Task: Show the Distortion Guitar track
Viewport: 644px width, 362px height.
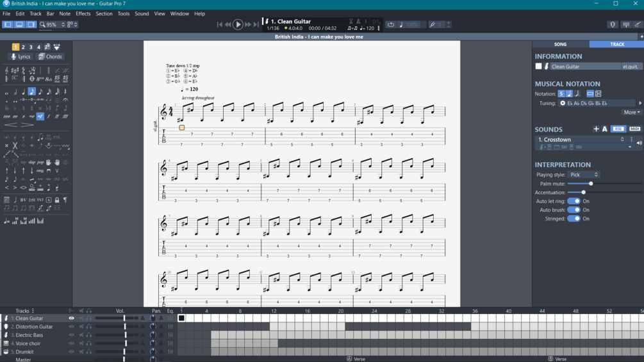Action: click(x=72, y=327)
